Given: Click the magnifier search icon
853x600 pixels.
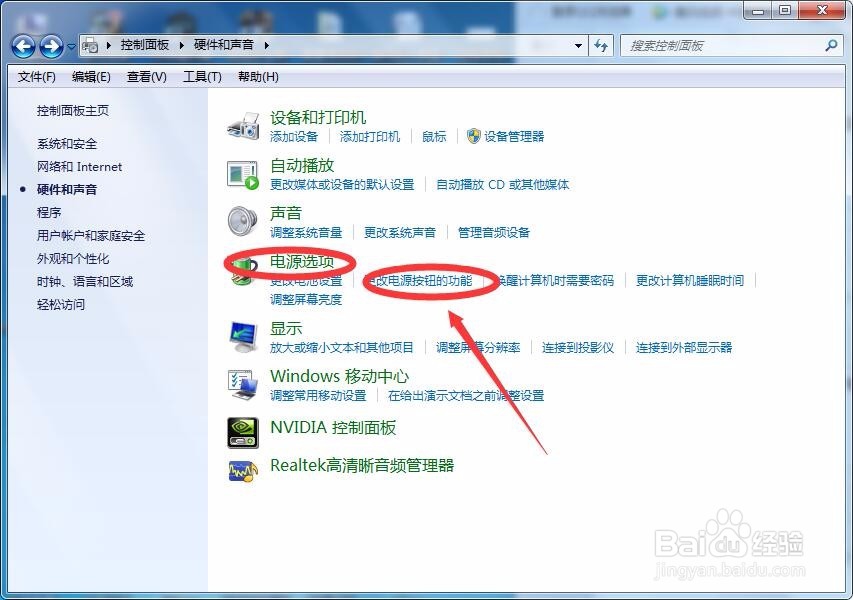Looking at the screenshot, I should [x=831, y=46].
